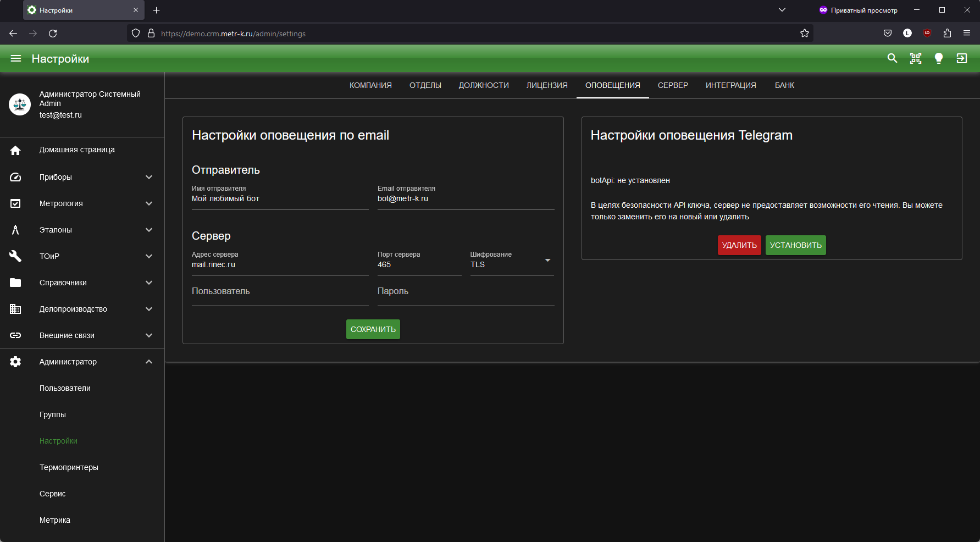This screenshot has width=980, height=542.
Task: Click the wrench icon next to ТОиР
Action: tap(15, 256)
